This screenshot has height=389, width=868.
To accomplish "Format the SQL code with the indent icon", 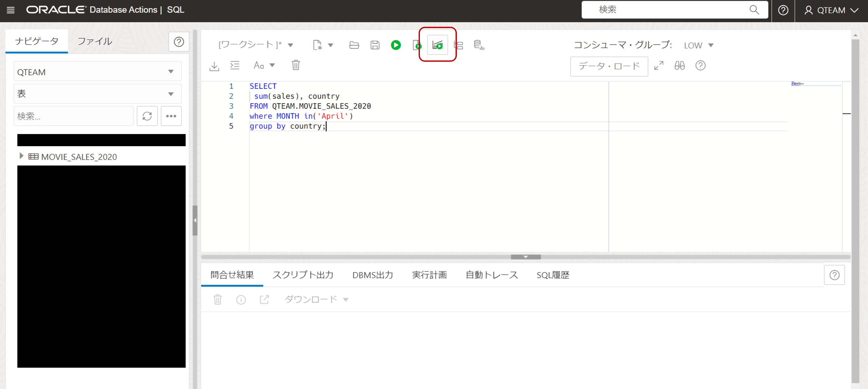I will pos(235,65).
